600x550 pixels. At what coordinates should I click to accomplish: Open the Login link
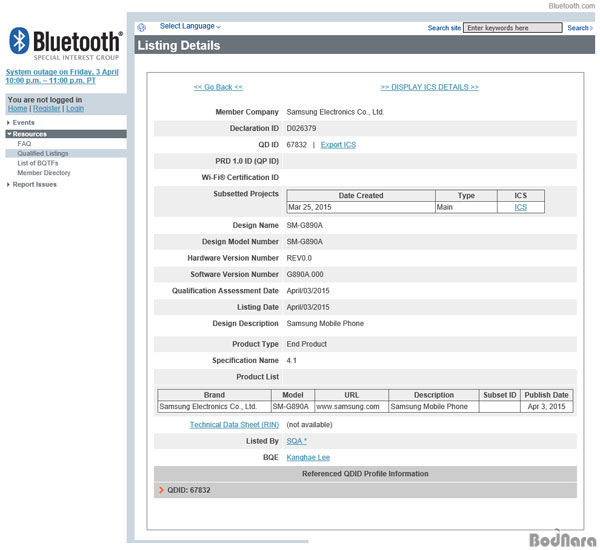coord(75,108)
